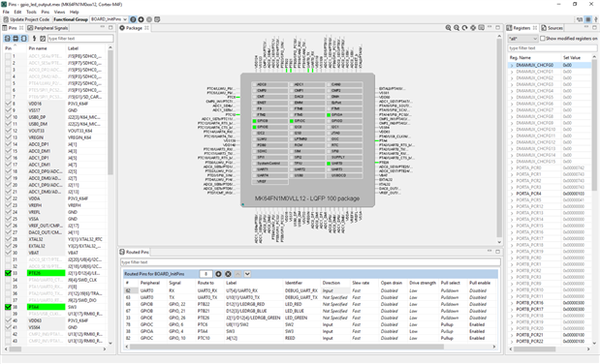Open the Edit menu
Viewport: 600px width, 364px height.
click(17, 12)
